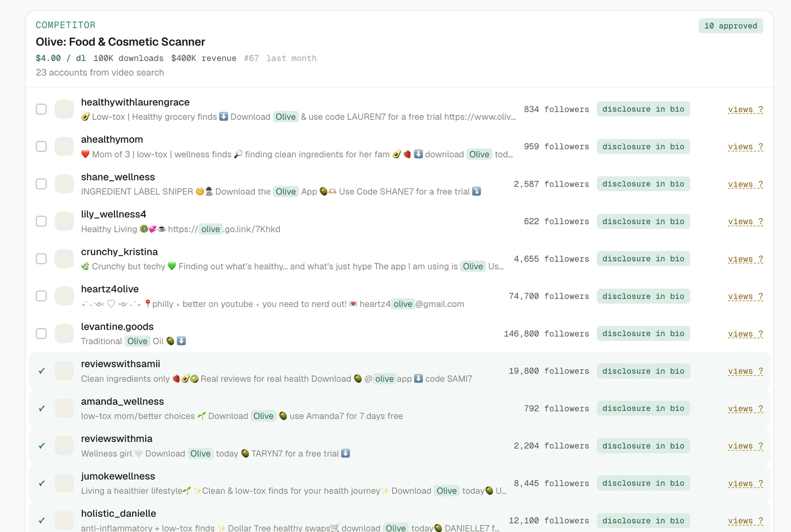Click views link in shane_wellness row

click(x=746, y=184)
